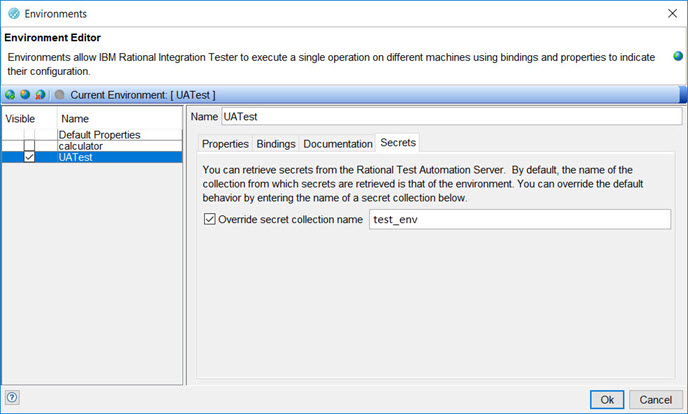Select the Default Properties row
The height and width of the screenshot is (414, 688).
click(92, 135)
